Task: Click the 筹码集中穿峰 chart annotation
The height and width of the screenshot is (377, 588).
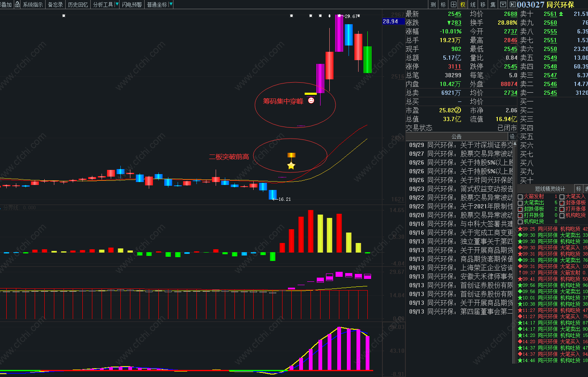Action: click(x=283, y=101)
